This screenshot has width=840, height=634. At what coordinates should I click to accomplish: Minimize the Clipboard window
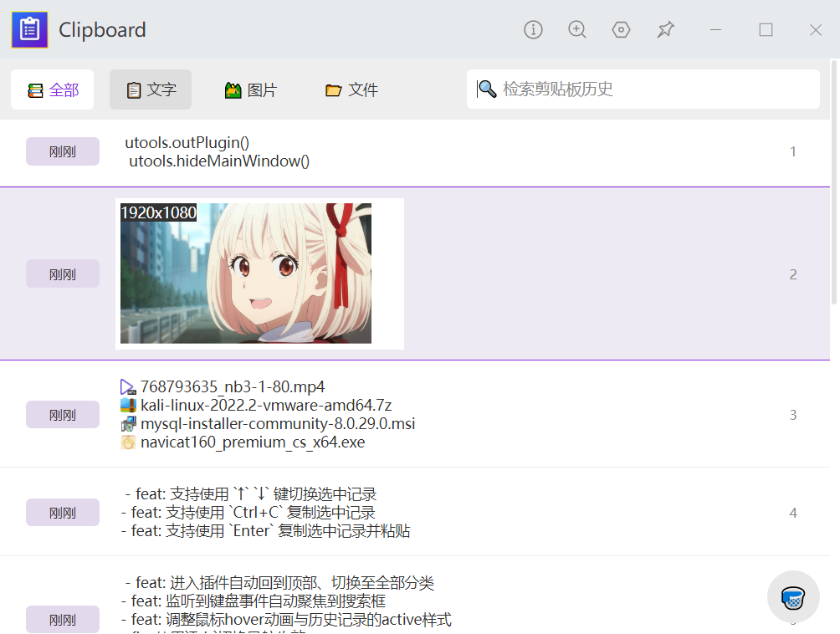[x=715, y=29]
